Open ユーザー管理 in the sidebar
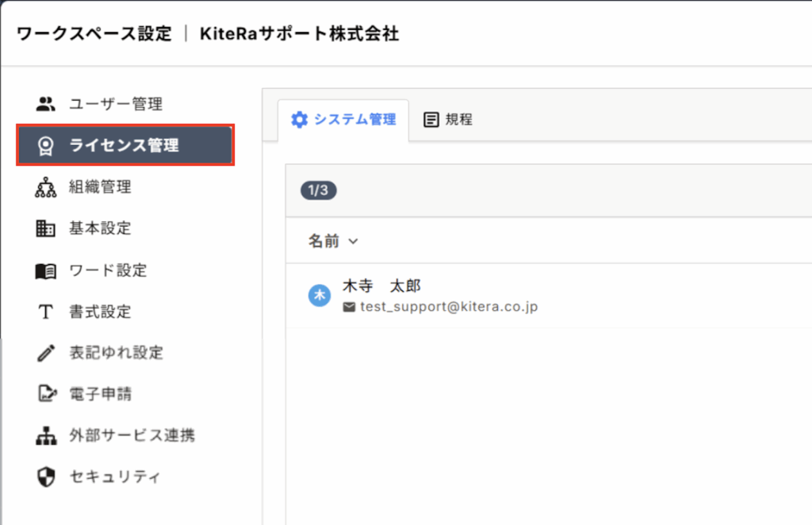Viewport: 812px width, 525px height. click(115, 104)
